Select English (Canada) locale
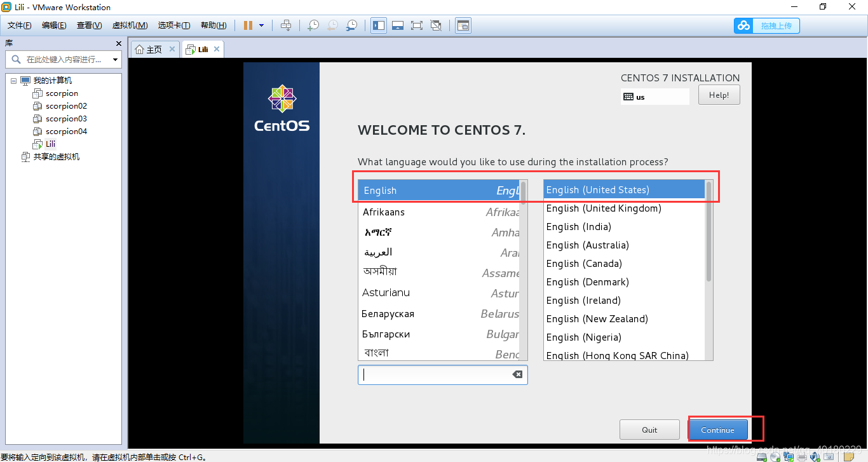Viewport: 868px width, 462px height. pos(624,264)
